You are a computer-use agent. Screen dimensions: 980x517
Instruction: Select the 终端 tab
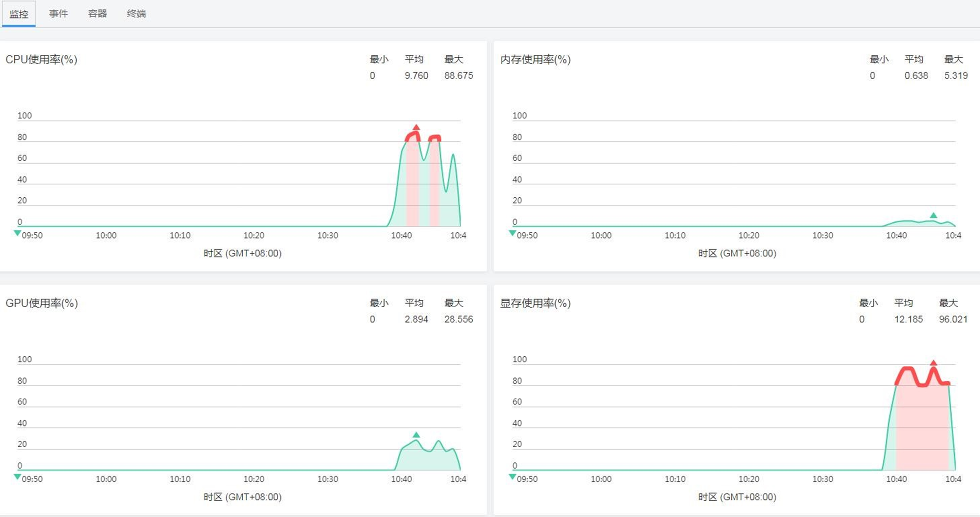pyautogui.click(x=136, y=14)
